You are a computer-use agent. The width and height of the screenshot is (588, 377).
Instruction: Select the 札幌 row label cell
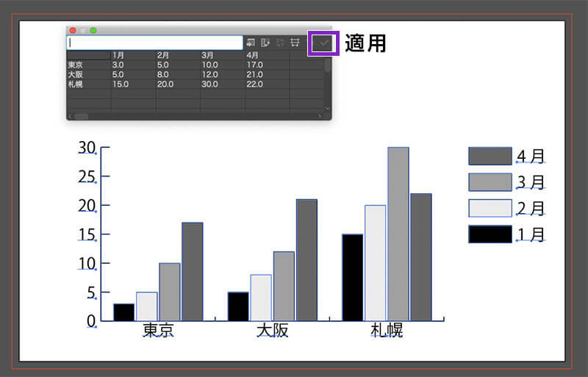[x=89, y=85]
